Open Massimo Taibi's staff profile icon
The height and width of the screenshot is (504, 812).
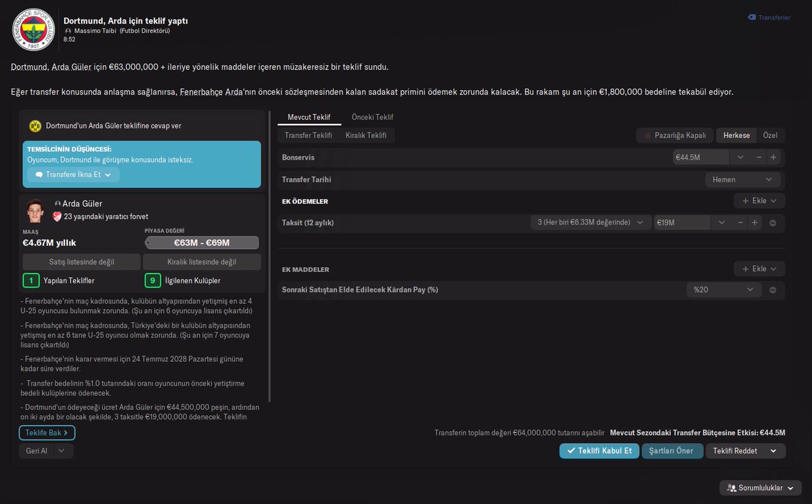(x=68, y=31)
